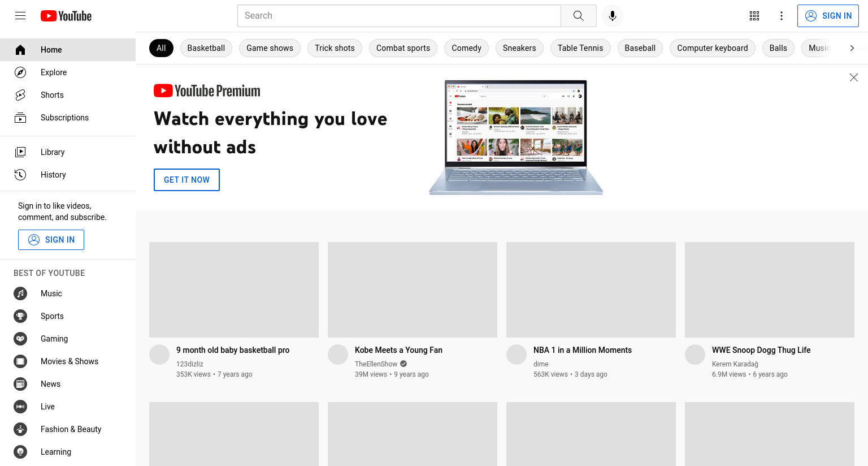Image resolution: width=868 pixels, height=466 pixels.
Task: Click the search magnifier button
Action: tap(579, 16)
